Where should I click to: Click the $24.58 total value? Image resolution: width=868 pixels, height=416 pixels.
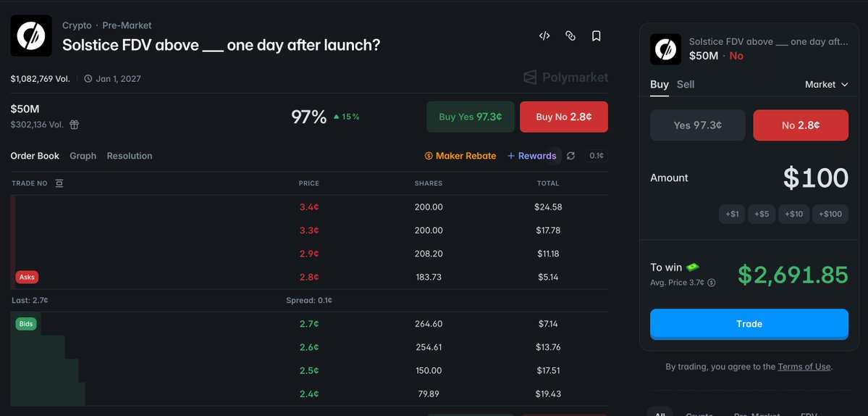(x=548, y=207)
